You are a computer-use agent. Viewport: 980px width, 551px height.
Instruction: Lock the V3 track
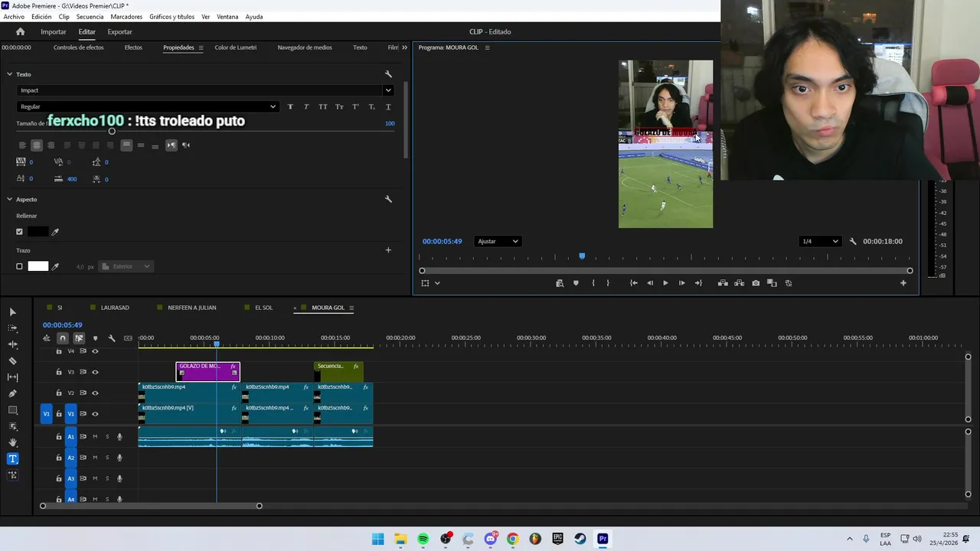[59, 372]
